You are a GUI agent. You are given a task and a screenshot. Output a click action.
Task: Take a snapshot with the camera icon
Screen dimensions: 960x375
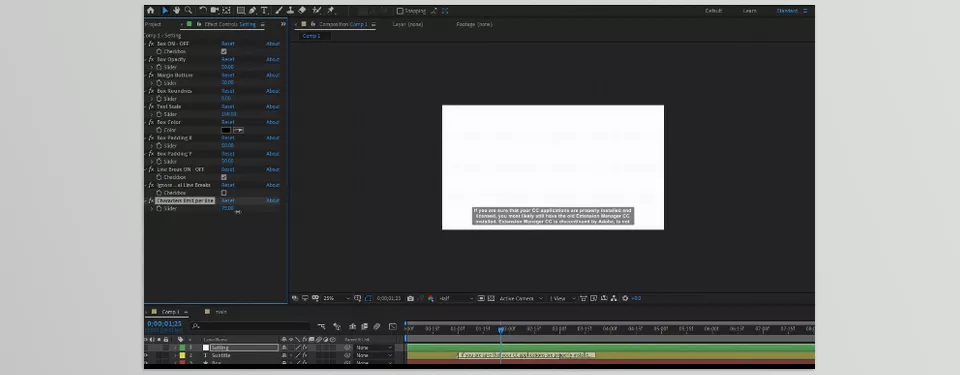coord(410,298)
